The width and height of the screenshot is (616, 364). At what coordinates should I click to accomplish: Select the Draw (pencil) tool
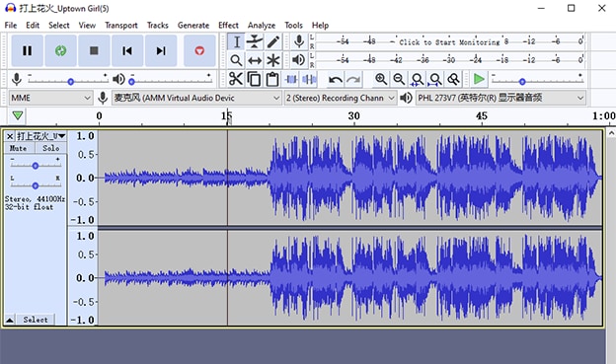point(273,41)
